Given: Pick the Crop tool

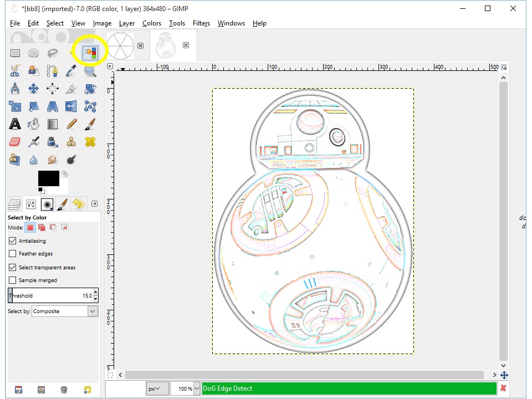Looking at the screenshot, I should point(71,89).
